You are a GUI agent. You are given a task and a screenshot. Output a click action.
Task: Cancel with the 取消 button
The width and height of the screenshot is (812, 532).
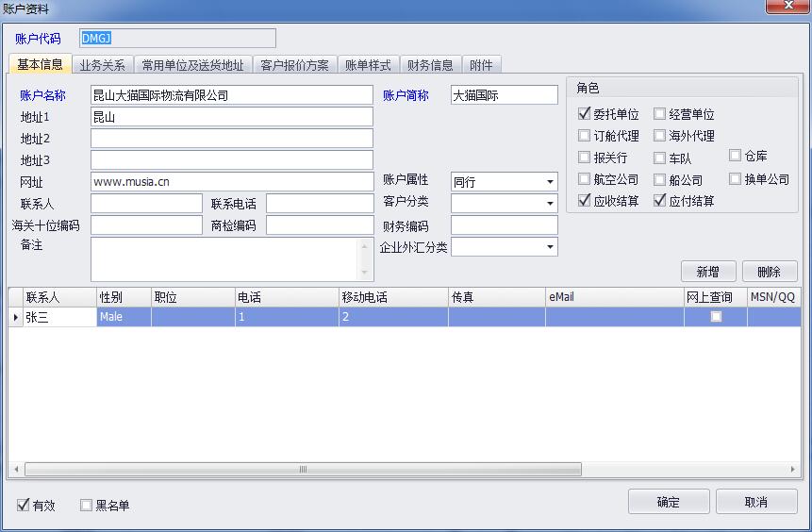756,502
